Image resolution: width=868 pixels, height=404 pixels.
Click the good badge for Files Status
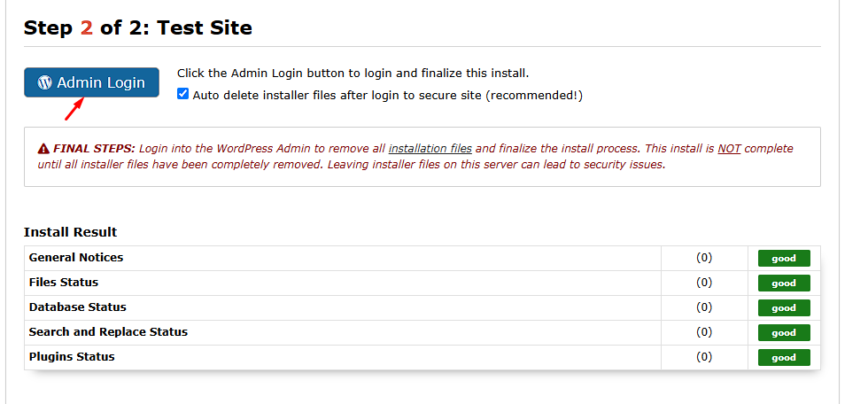coord(784,284)
